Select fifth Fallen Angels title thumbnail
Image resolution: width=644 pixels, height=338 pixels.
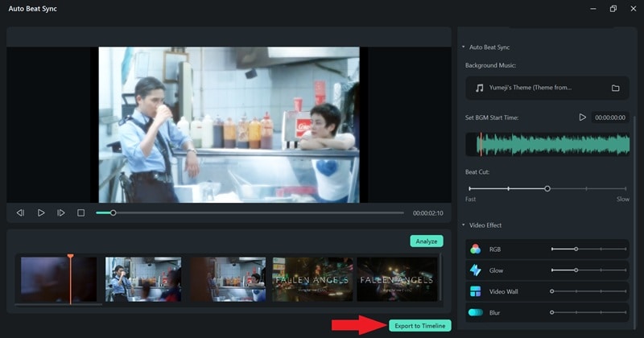tap(397, 279)
